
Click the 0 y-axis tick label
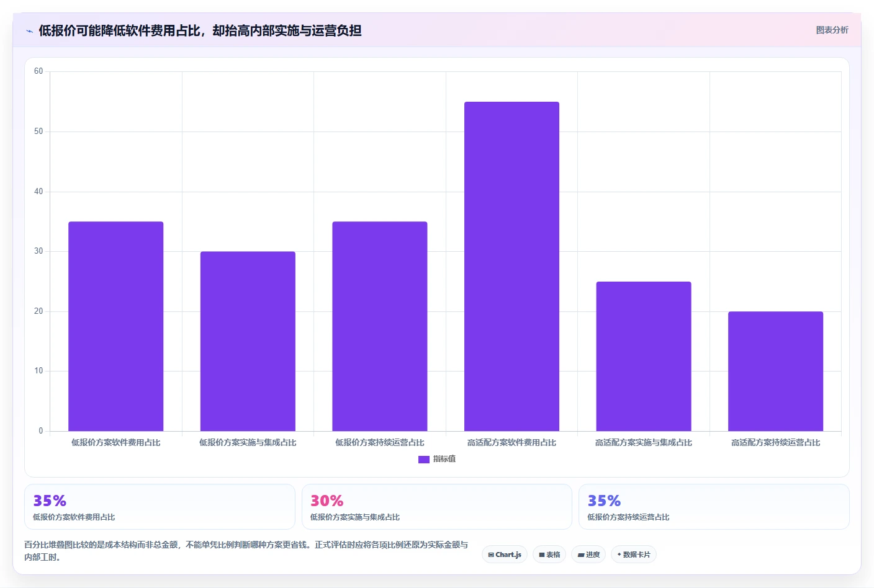[x=41, y=431]
